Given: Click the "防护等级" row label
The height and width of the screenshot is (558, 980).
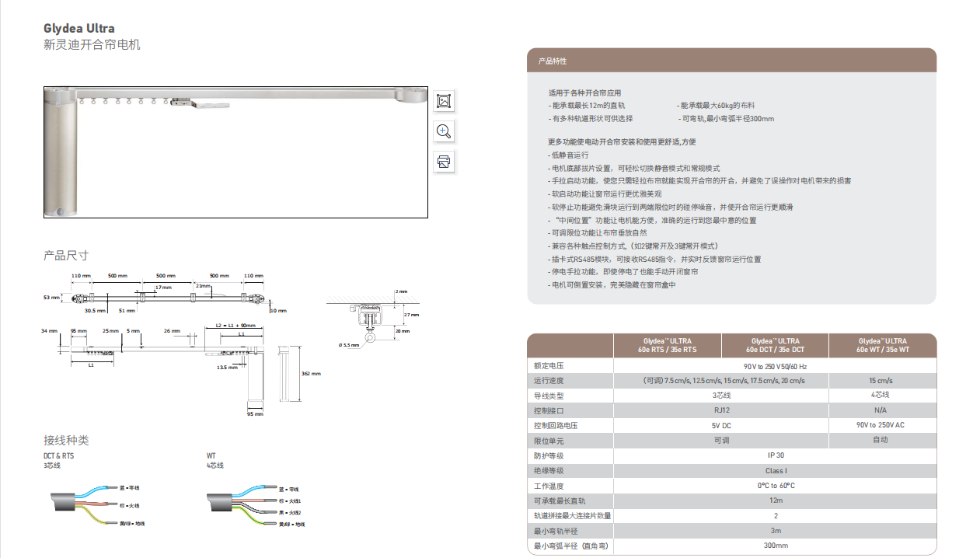Looking at the screenshot, I should click(548, 455).
